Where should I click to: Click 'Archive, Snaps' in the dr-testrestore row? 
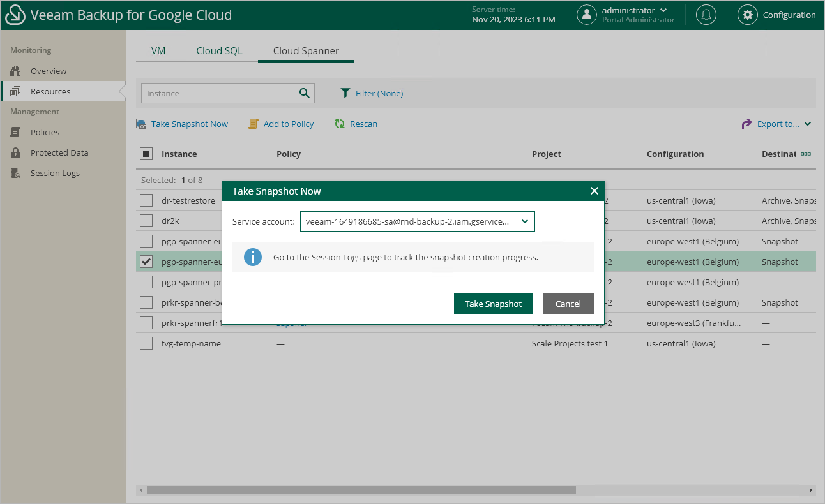(x=789, y=200)
